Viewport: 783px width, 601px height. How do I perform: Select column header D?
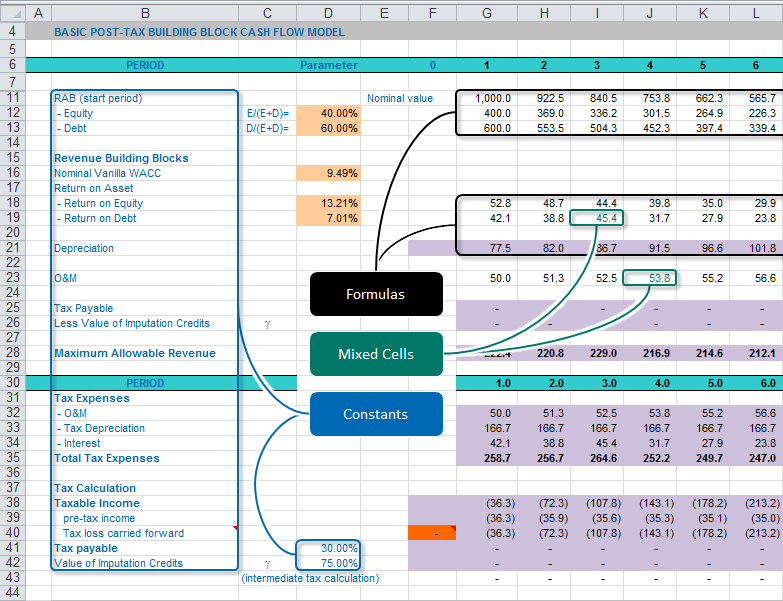coord(328,13)
